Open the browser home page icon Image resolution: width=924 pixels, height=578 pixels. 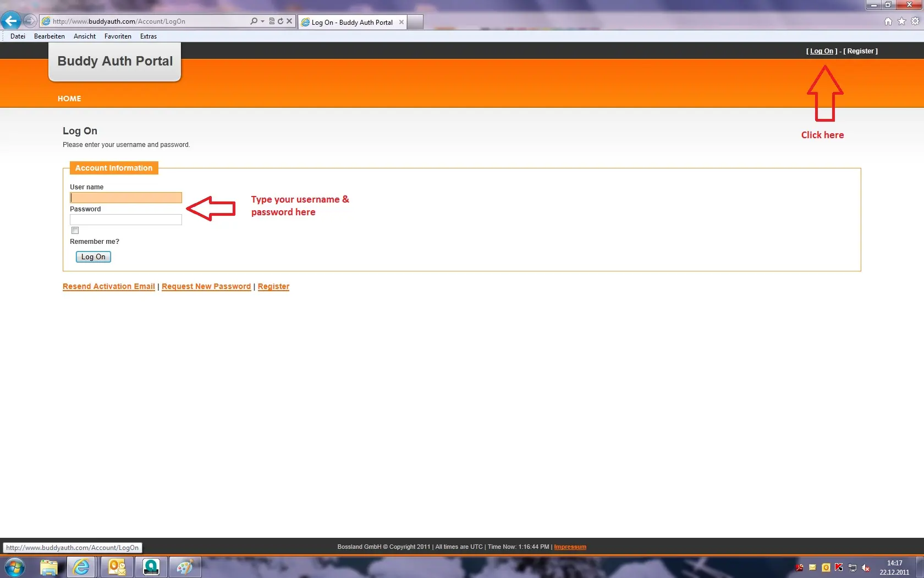[888, 21]
